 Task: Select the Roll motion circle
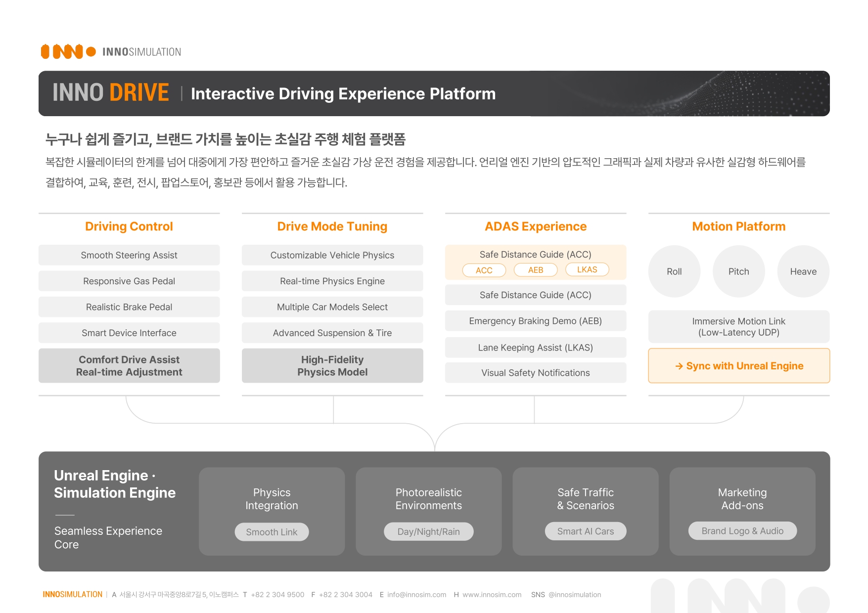click(x=674, y=271)
